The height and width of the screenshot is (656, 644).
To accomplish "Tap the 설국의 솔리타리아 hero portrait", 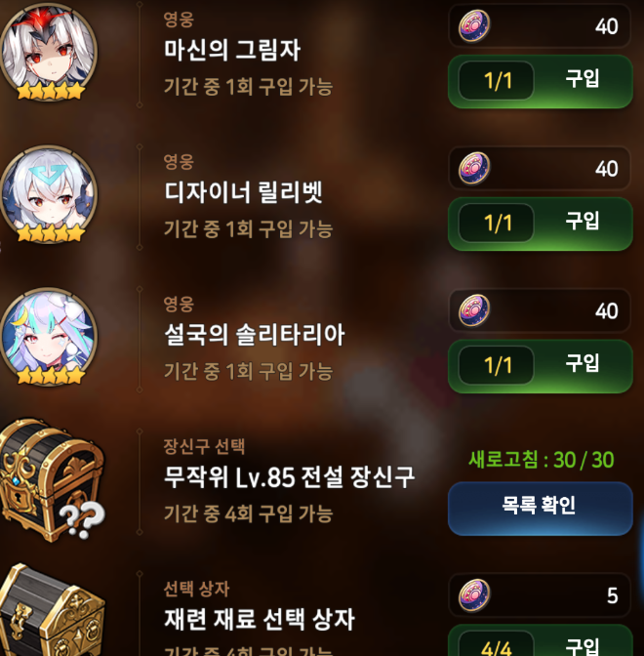I will (x=49, y=337).
